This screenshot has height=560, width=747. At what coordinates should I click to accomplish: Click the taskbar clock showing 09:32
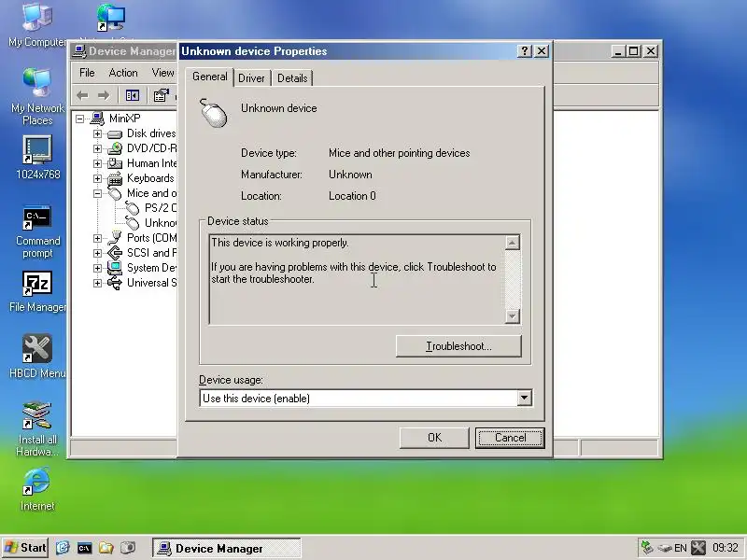725,548
